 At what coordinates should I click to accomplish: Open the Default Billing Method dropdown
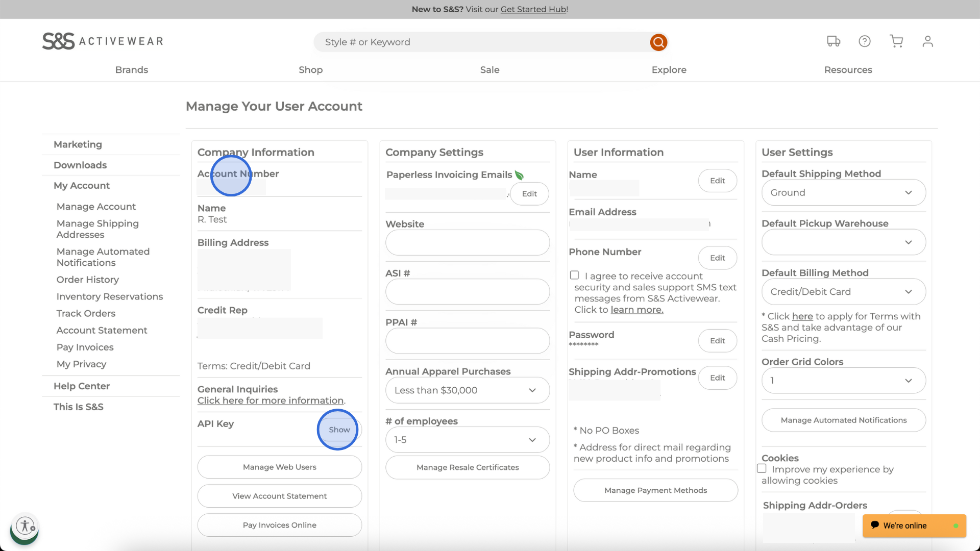click(843, 292)
